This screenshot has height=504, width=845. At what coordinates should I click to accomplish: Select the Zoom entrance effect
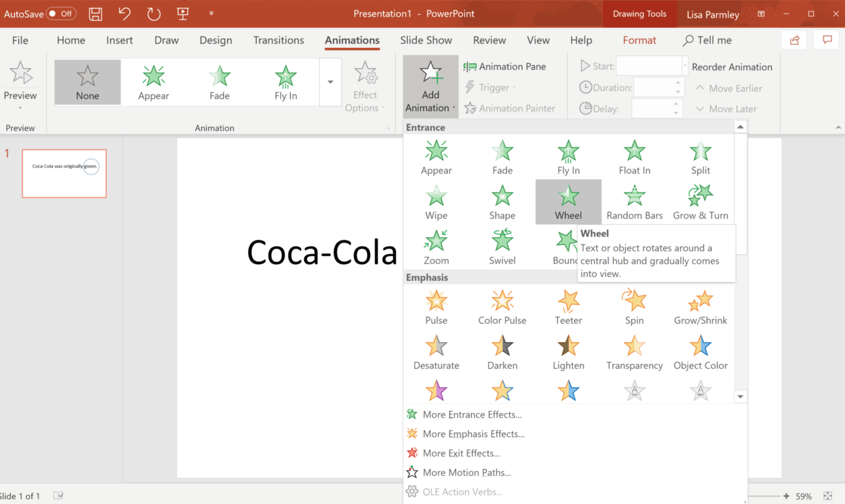436,247
